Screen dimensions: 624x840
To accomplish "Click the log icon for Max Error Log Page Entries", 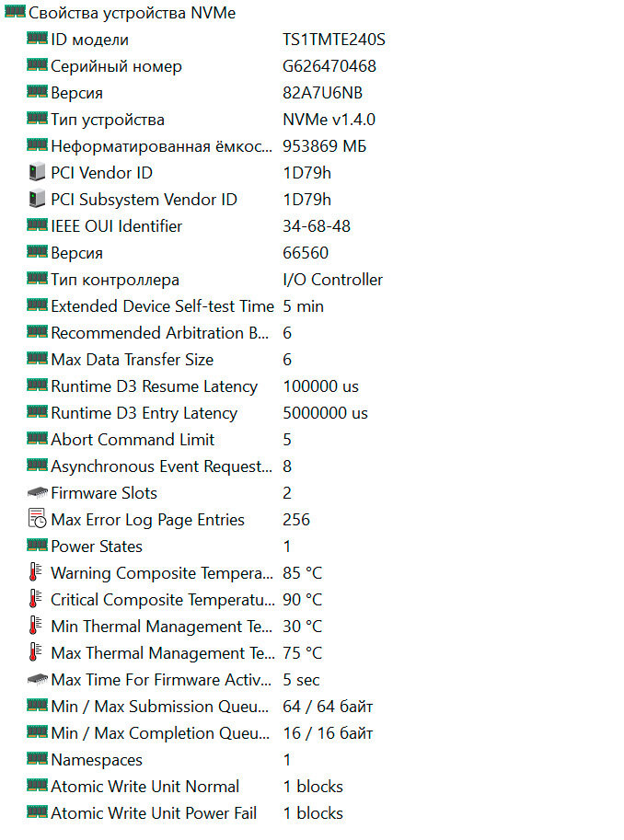I will 37,519.
